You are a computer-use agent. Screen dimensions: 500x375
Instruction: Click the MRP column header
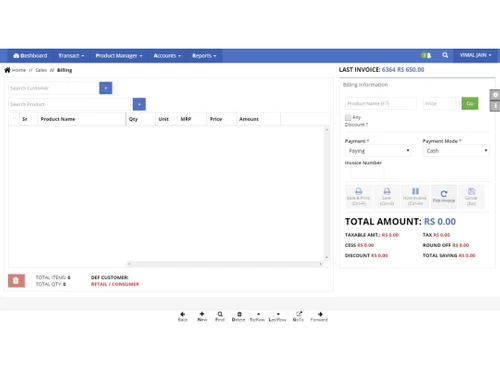(192, 119)
